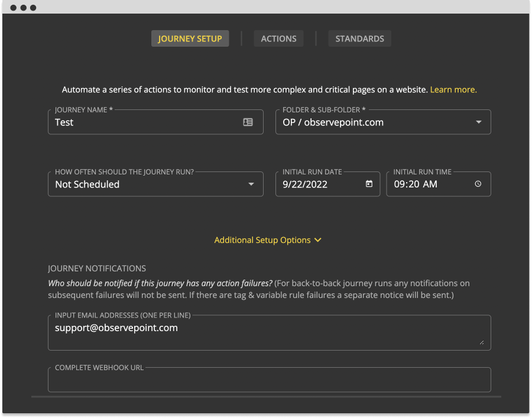Screen dimensions: 532x418
Task: Open the Standards tab
Action: pos(359,38)
